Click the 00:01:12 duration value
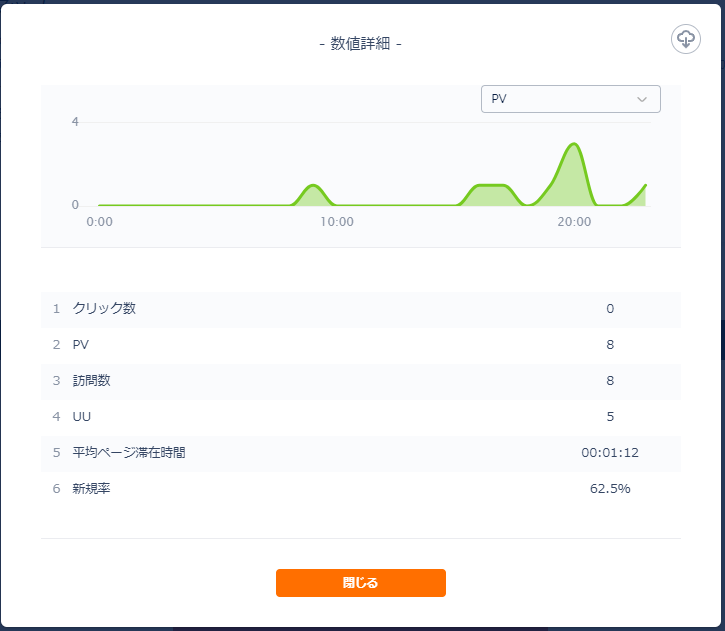The height and width of the screenshot is (631, 725). (x=610, y=453)
